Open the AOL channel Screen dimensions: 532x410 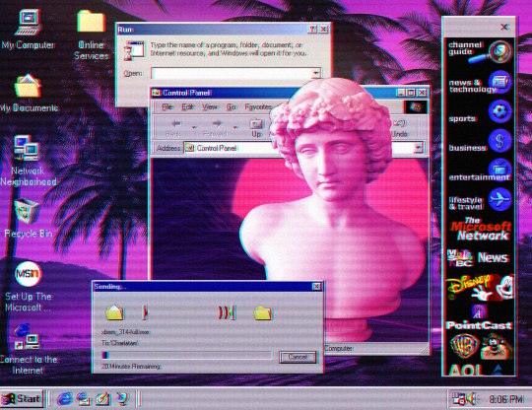coord(475,370)
